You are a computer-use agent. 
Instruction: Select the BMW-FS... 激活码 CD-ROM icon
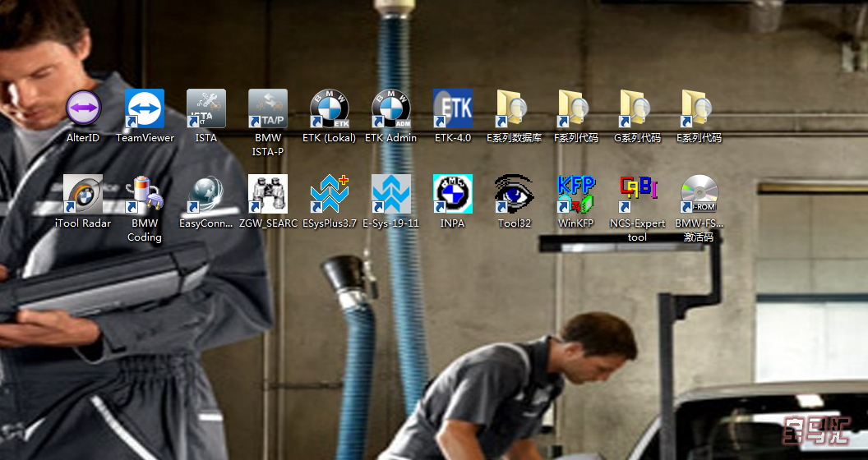(x=699, y=194)
